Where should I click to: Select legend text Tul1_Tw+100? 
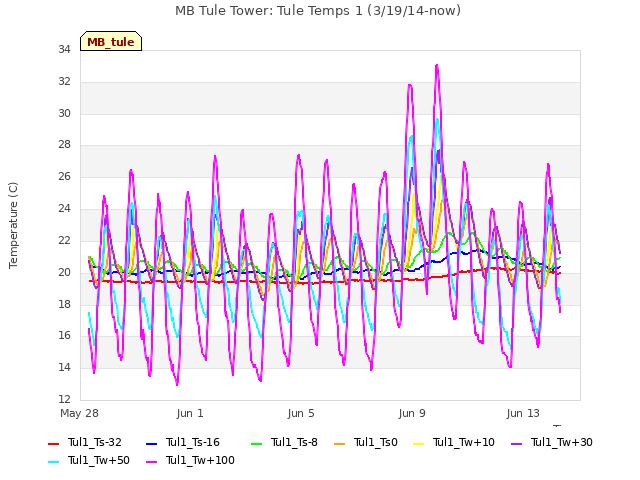(200, 460)
